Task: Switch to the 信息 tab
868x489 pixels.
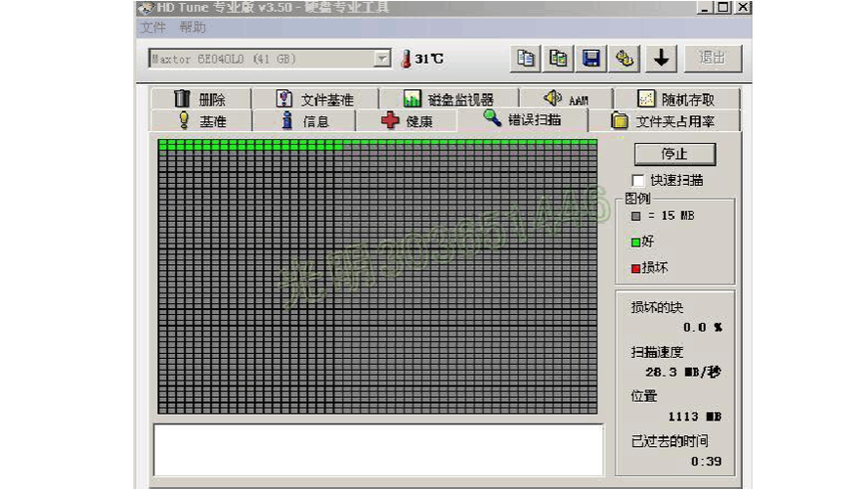Action: point(304,120)
